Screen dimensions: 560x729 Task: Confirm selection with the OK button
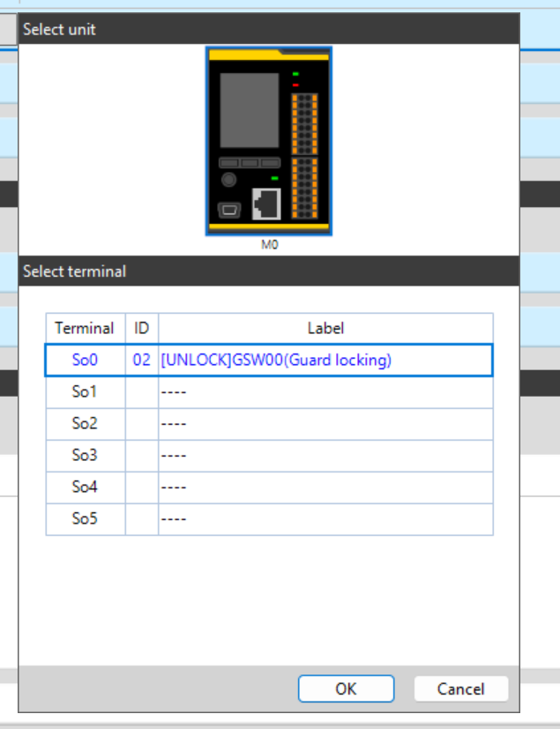coord(346,688)
